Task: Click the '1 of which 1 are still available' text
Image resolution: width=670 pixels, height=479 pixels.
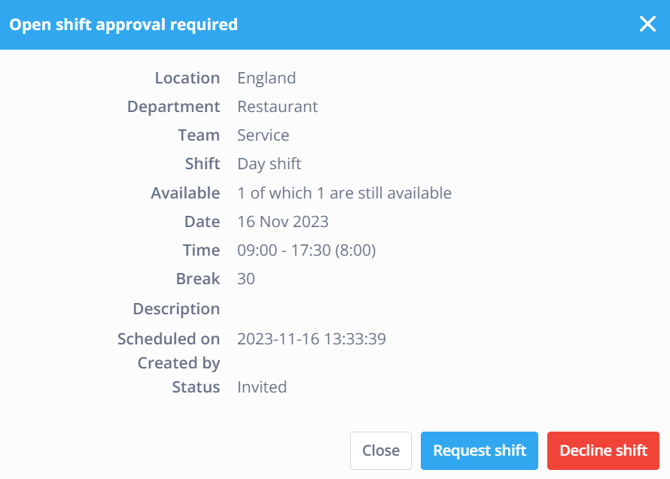Action: point(344,193)
